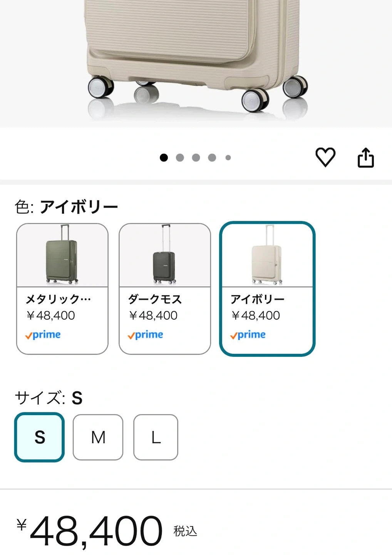Choose size M
The width and height of the screenshot is (392, 555).
[x=98, y=437]
